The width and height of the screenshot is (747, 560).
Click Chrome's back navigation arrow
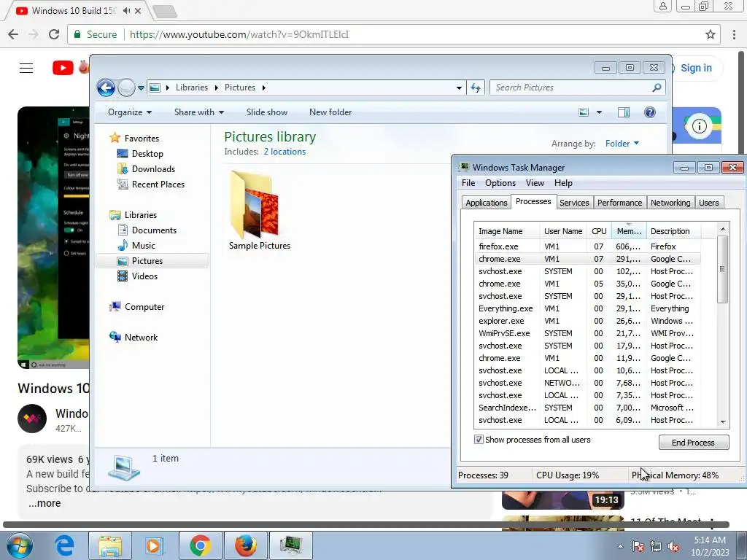point(13,34)
